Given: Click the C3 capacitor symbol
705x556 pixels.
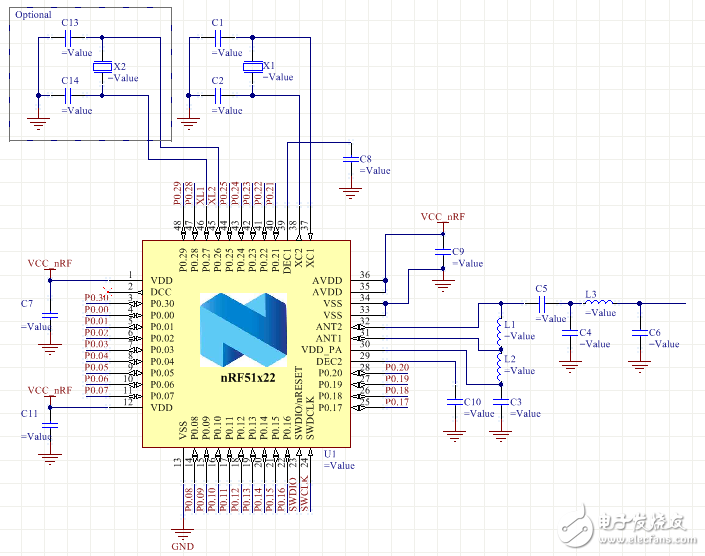Looking at the screenshot, I should click(501, 401).
